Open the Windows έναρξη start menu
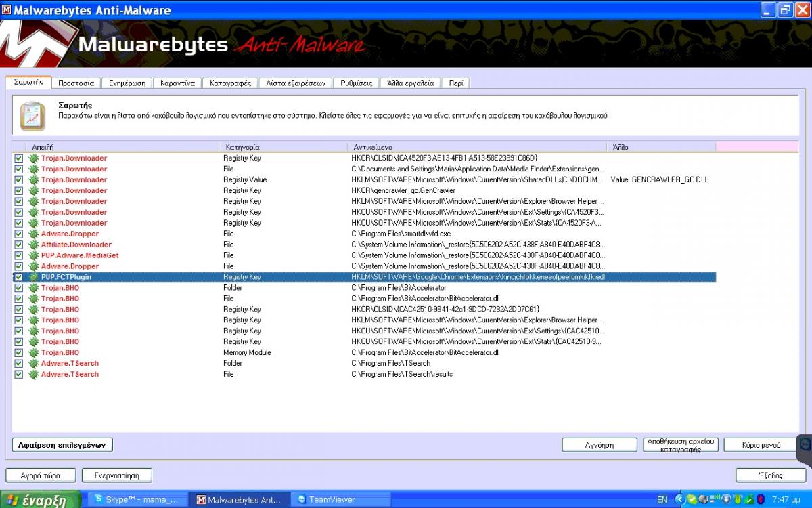 pos(40,500)
